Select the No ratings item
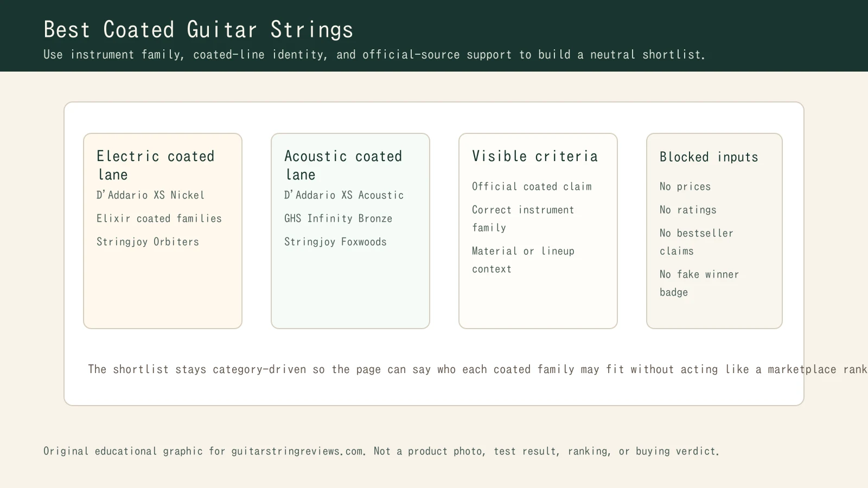This screenshot has width=868, height=488. (x=688, y=210)
